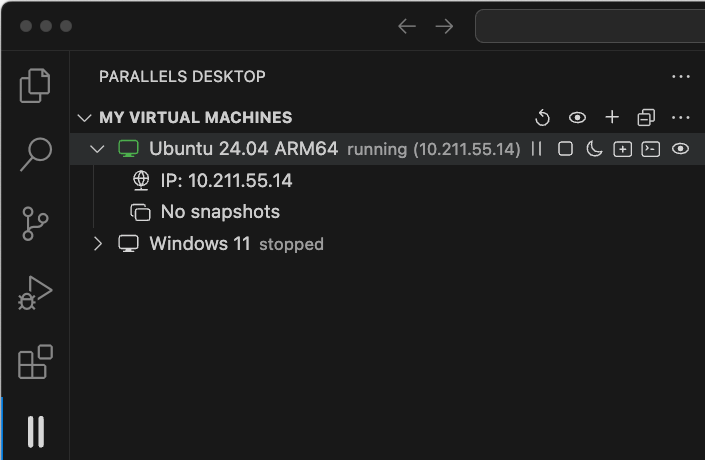Open My Virtual Machines section more actions

680,118
